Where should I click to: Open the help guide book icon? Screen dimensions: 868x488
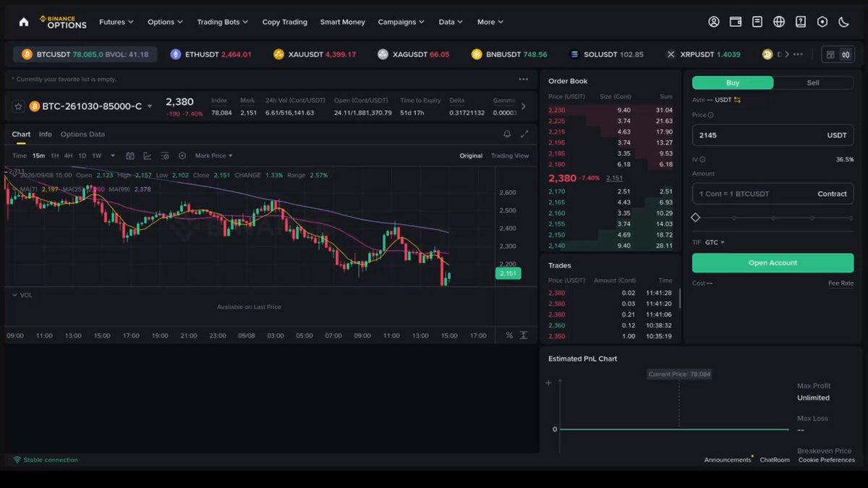801,22
